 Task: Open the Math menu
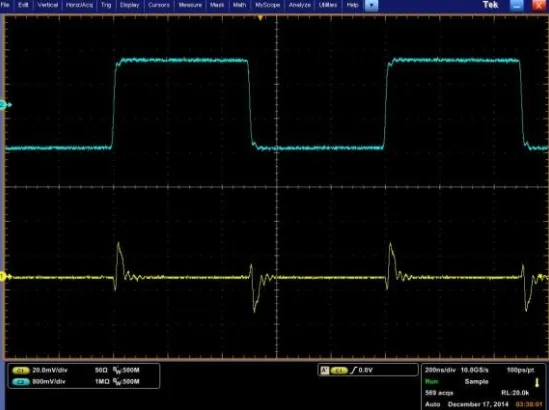pos(239,5)
